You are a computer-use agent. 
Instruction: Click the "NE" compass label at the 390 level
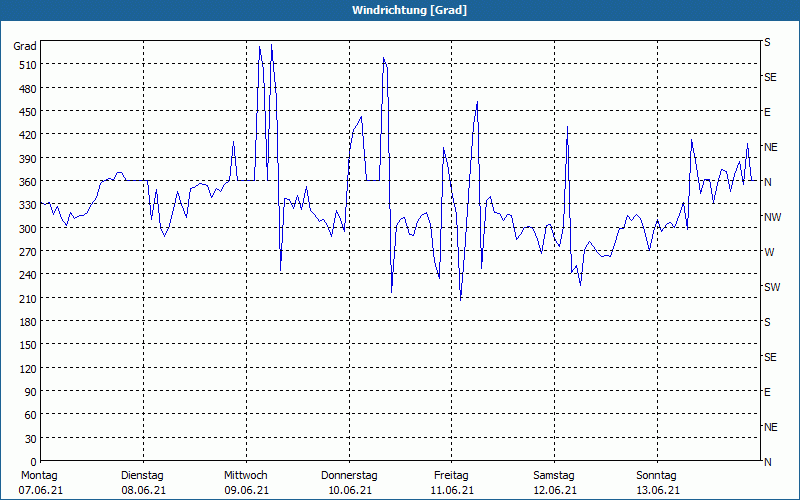pyautogui.click(x=770, y=147)
